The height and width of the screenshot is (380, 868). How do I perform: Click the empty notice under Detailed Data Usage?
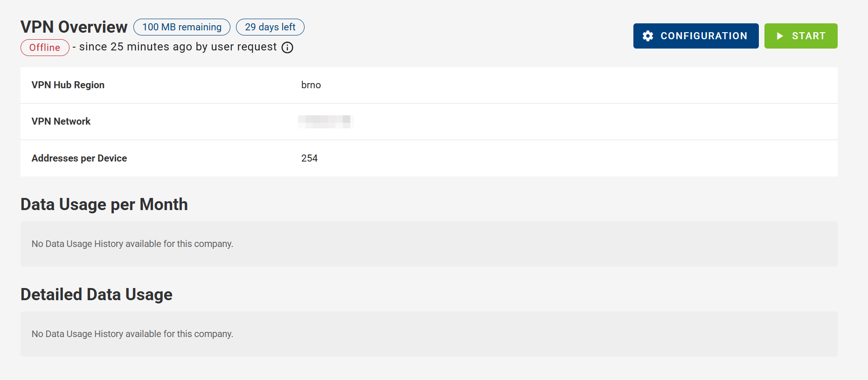[x=132, y=334]
